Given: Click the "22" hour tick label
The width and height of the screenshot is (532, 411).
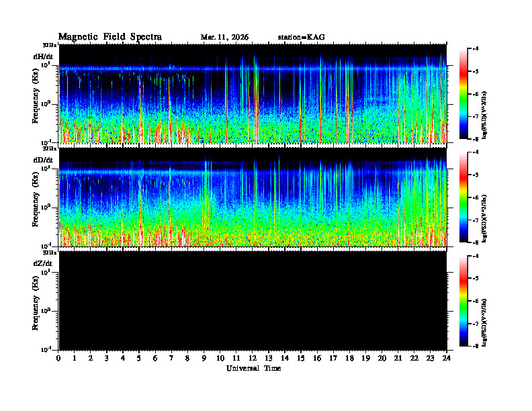Looking at the screenshot, I should tap(414, 359).
